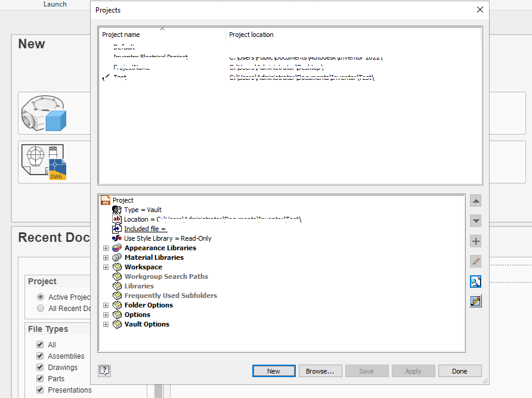This screenshot has height=398, width=532.
Task: Click the Material Libraries icon
Action: pos(117,257)
